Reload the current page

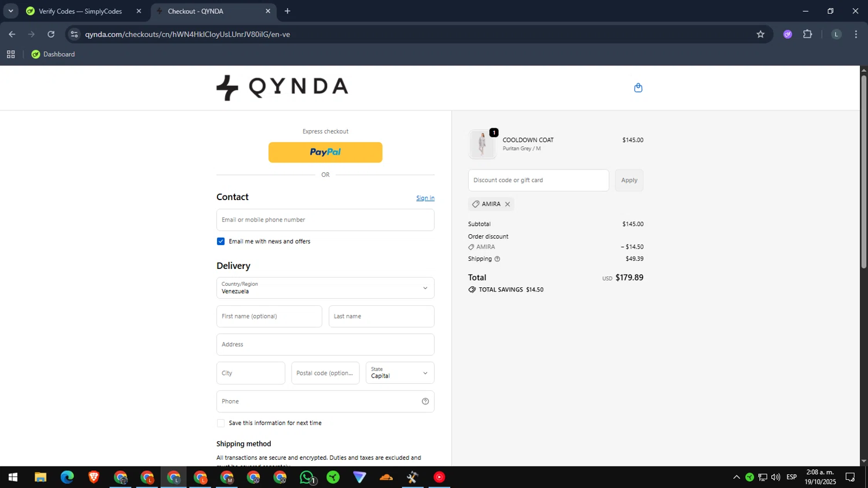[x=51, y=34]
